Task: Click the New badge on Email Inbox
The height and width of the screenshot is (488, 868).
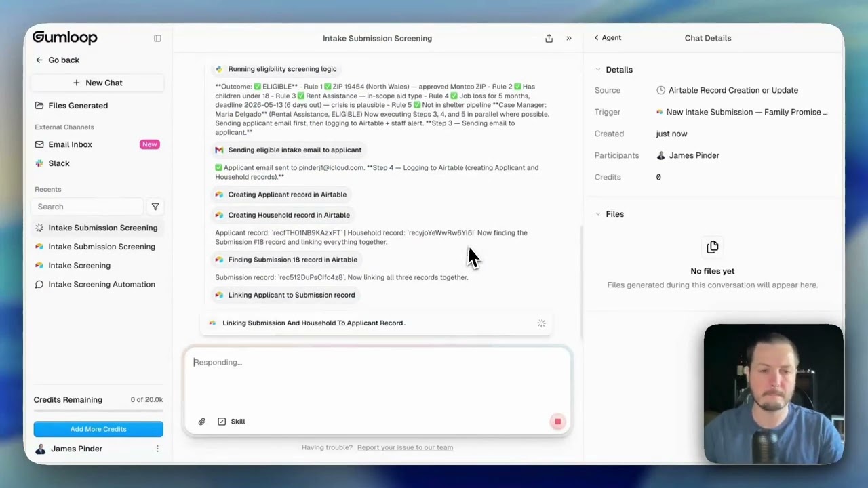Action: [150, 144]
